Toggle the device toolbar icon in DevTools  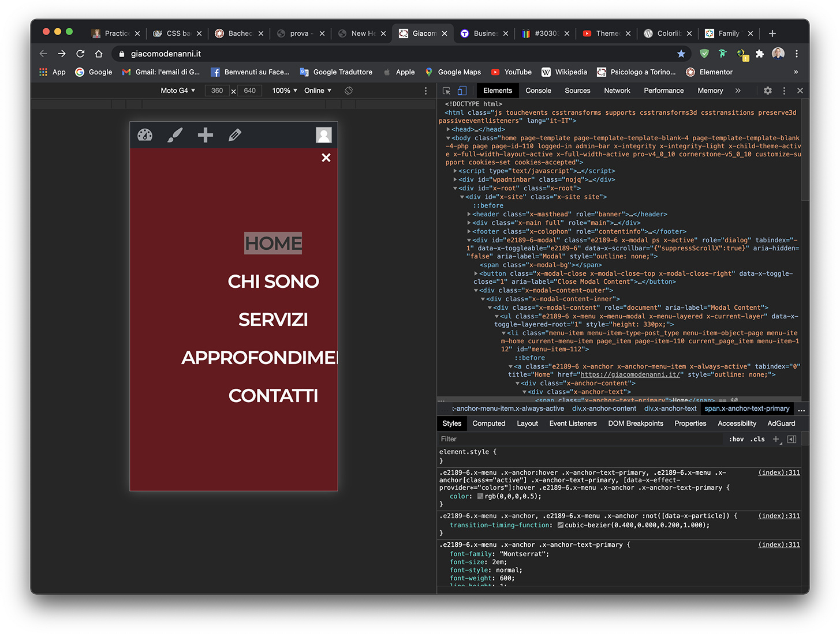click(462, 91)
